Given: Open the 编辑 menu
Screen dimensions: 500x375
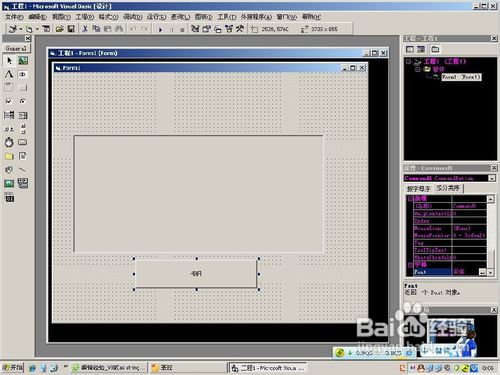Looking at the screenshot, I should coord(37,16).
